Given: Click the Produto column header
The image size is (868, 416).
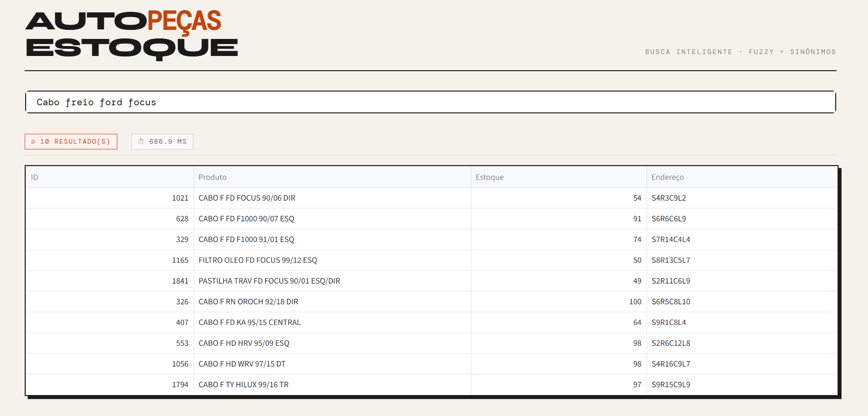Looking at the screenshot, I should [x=212, y=177].
